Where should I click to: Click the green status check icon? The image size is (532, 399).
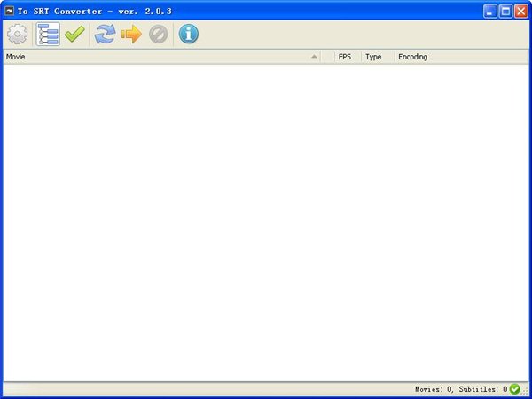coord(514,389)
